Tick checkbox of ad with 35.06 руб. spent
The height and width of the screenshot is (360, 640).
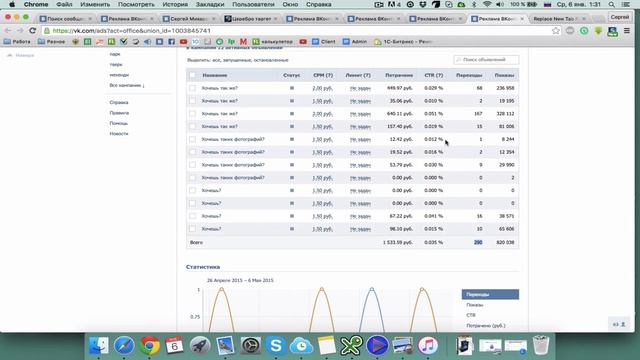click(x=192, y=101)
